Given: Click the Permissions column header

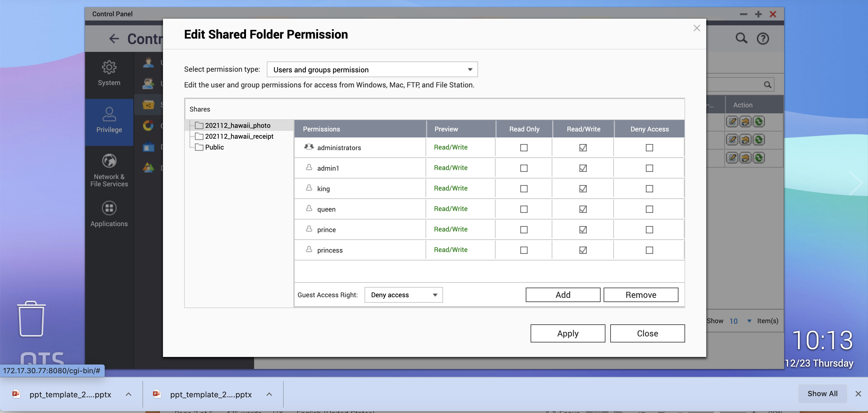Looking at the screenshot, I should tap(360, 129).
